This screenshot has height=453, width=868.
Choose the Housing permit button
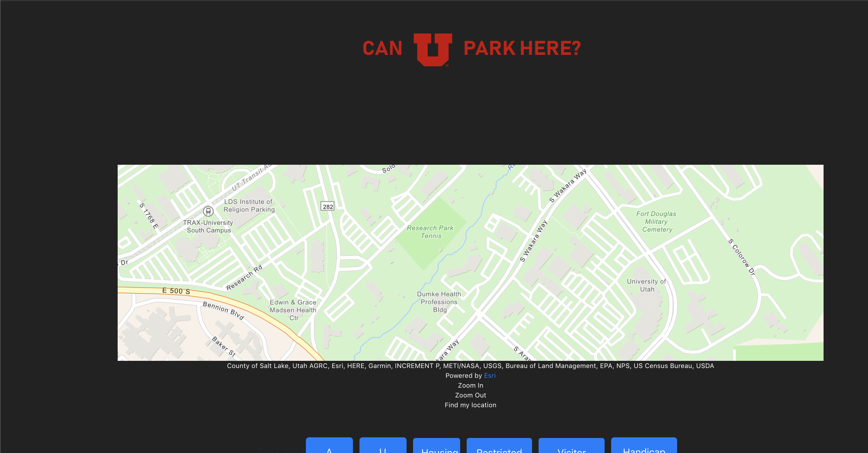click(x=436, y=446)
